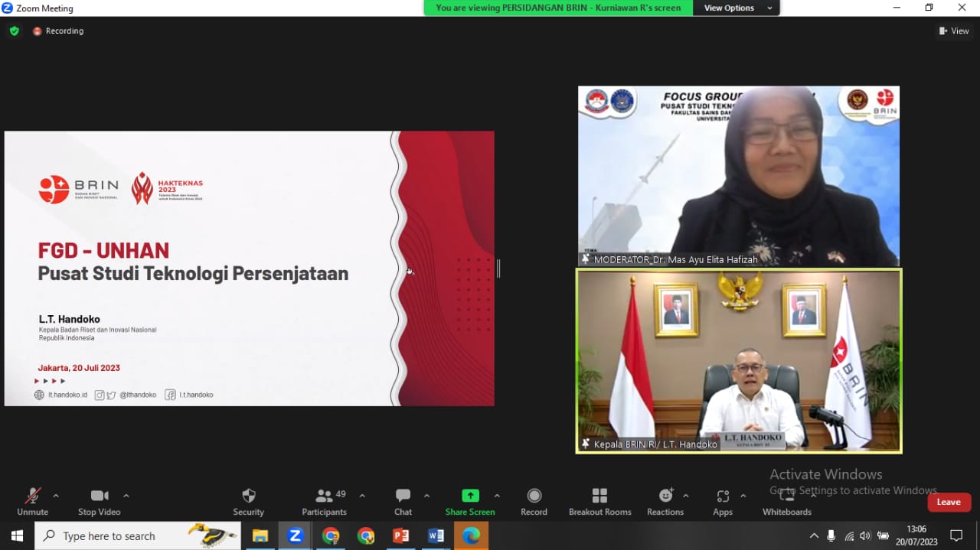The height and width of the screenshot is (550, 980).
Task: Stop Video camera button
Action: pos(99,502)
